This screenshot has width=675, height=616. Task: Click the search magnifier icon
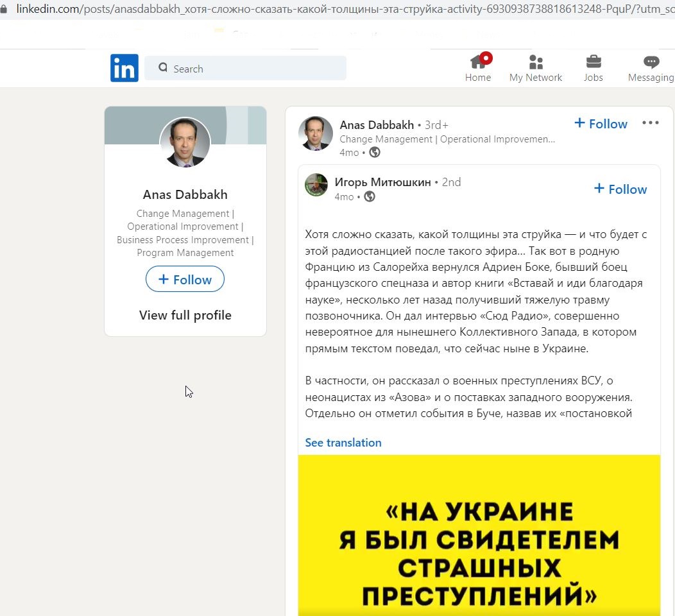[163, 67]
